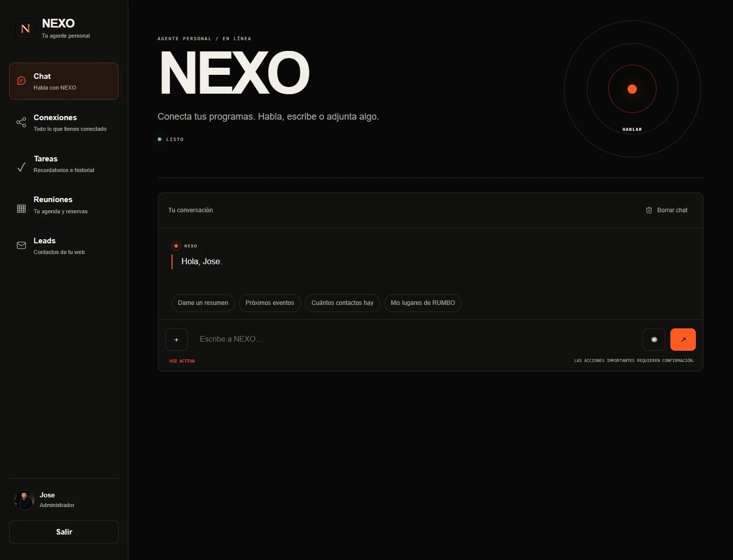The height and width of the screenshot is (560, 733).
Task: Click the "Tu conversación" header text
Action: [x=190, y=210]
